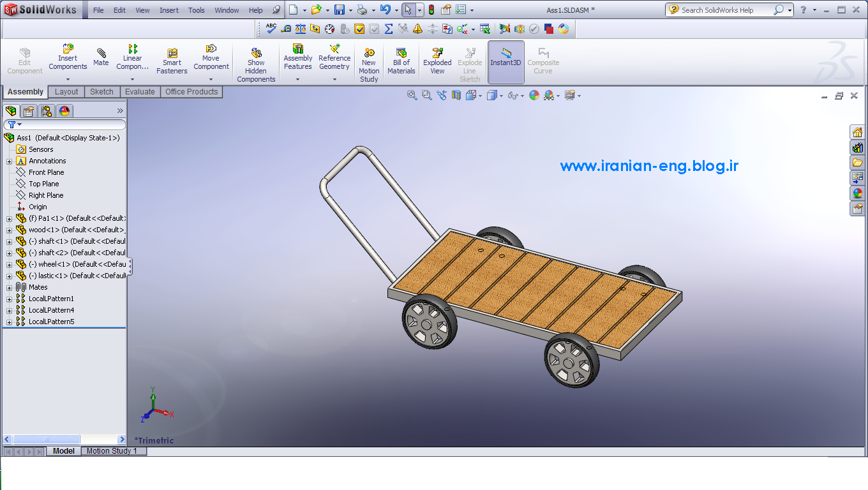Expand the Mates tree node
Image resolution: width=868 pixels, height=490 pixels.
tap(10, 288)
